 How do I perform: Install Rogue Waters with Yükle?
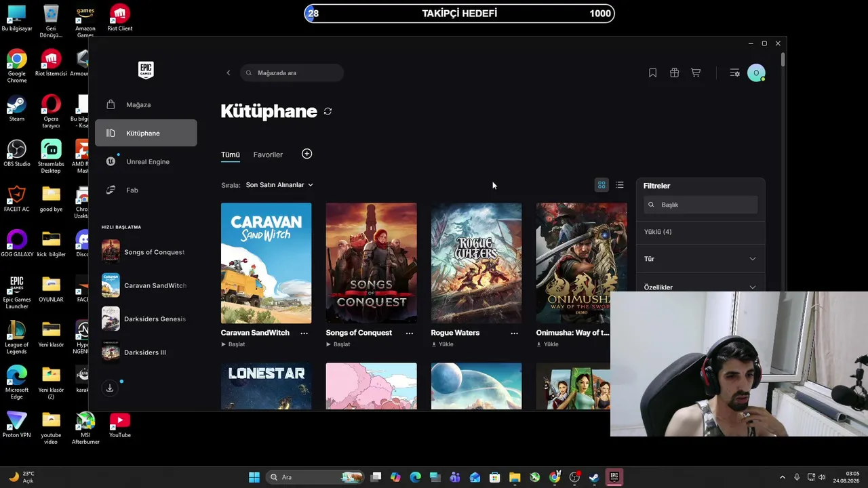(x=442, y=344)
